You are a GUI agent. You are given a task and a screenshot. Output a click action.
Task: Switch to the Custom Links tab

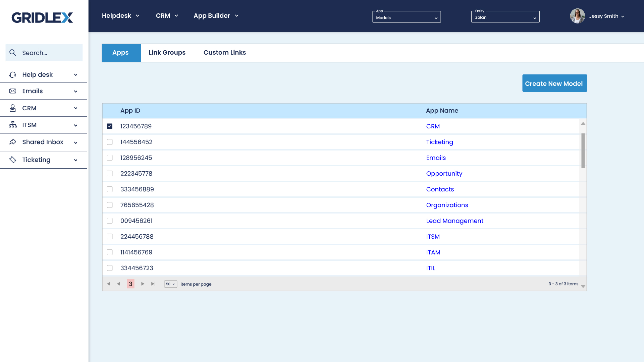(225, 53)
